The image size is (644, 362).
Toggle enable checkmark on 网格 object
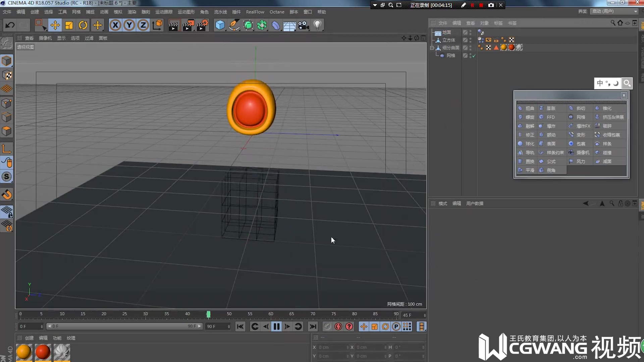coord(474,56)
